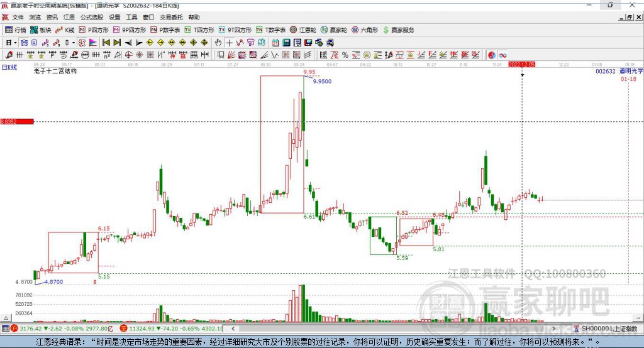Click the red 2022-12-05 date marker
This screenshot has width=644, height=348.
[x=521, y=64]
